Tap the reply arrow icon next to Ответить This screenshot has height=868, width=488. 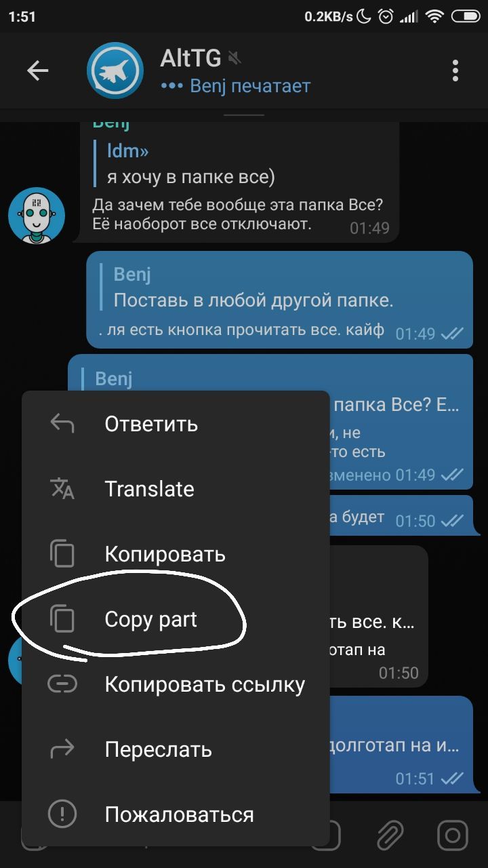[x=62, y=424]
